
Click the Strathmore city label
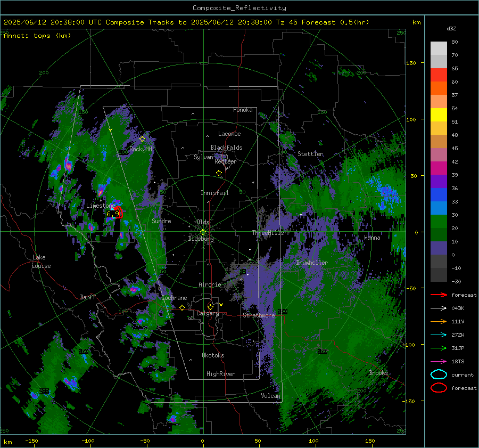(x=259, y=315)
